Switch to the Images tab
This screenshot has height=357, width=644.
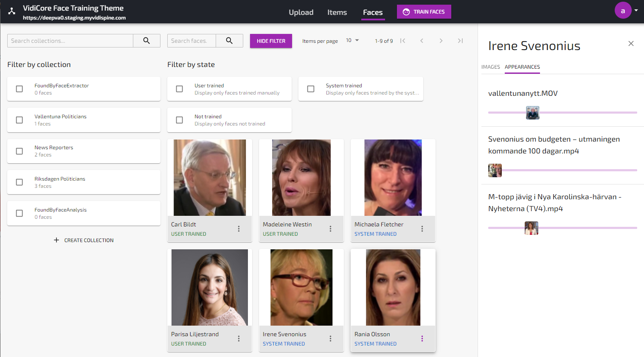pyautogui.click(x=490, y=67)
